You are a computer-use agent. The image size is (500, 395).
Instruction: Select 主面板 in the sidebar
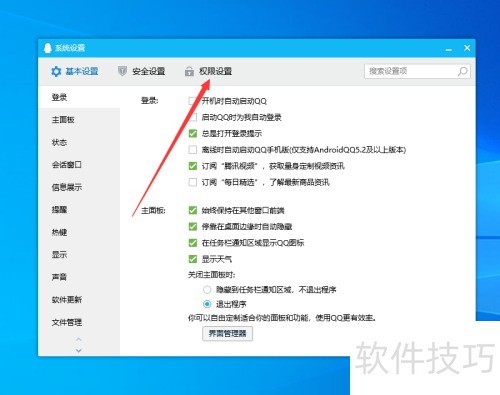(x=79, y=120)
